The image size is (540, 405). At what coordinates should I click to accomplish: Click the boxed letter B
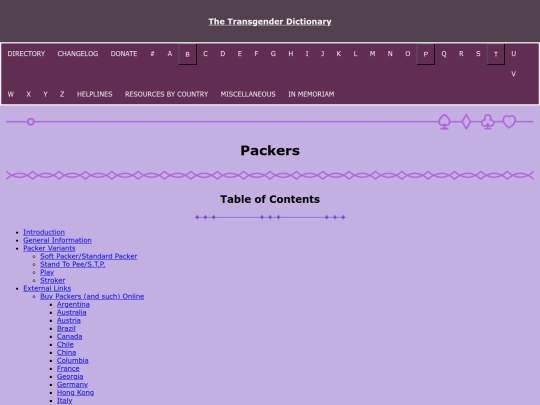[x=187, y=54]
